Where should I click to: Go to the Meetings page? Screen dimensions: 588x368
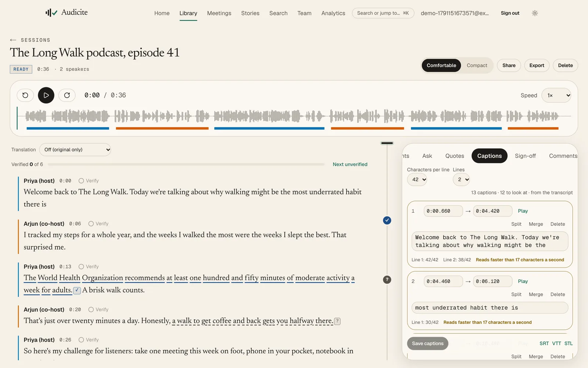219,13
